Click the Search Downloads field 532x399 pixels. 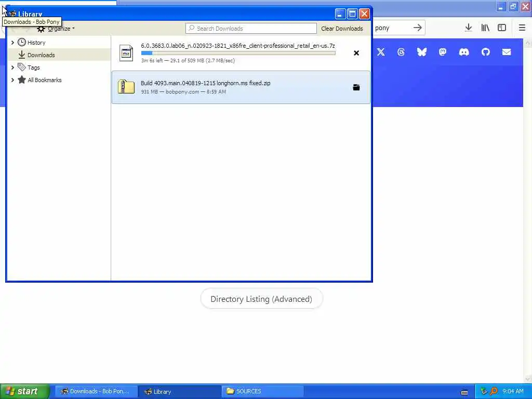point(251,29)
